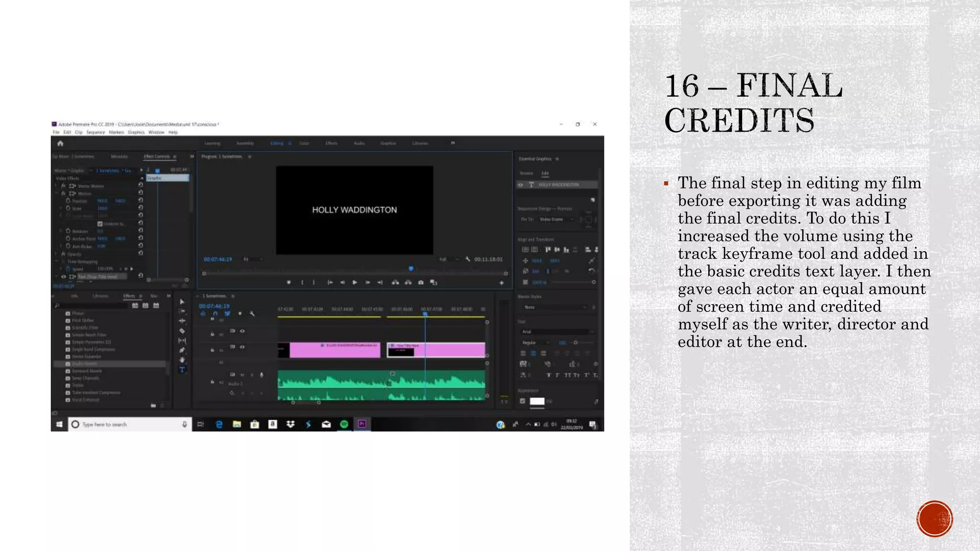The width and height of the screenshot is (980, 551).
Task: Click the Export Frame camera icon
Action: click(x=421, y=283)
